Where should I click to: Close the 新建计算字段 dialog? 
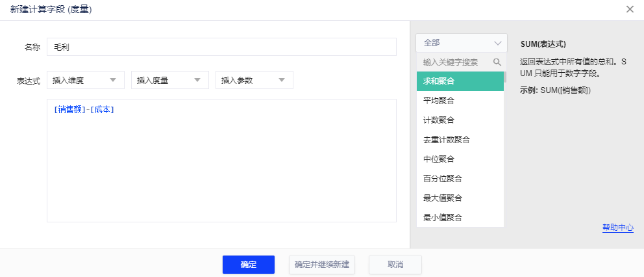[x=630, y=9]
